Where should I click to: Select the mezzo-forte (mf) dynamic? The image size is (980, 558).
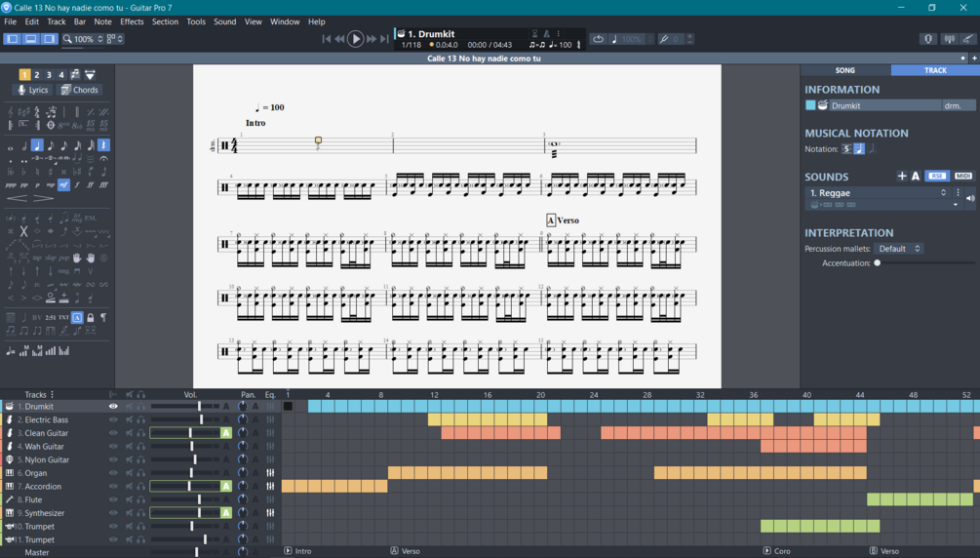(63, 185)
